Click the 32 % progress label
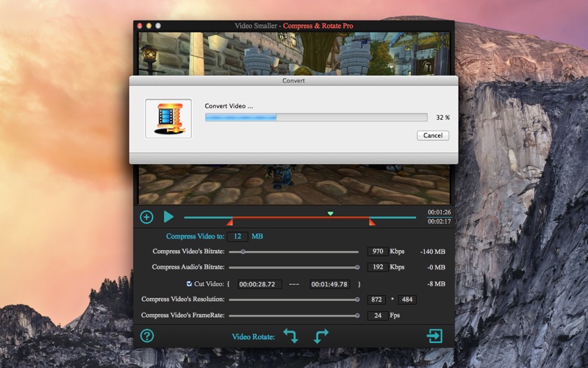Screen dimensions: 588x368 pyautogui.click(x=443, y=118)
